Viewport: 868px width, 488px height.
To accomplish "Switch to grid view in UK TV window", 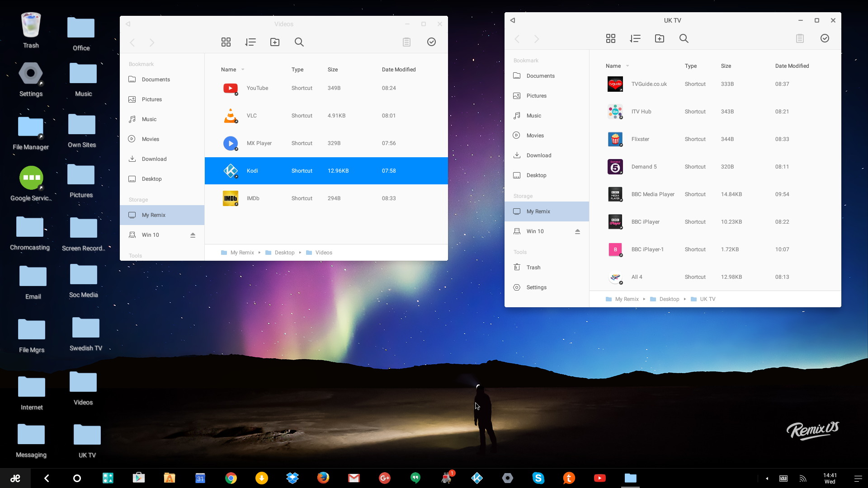I will (611, 38).
